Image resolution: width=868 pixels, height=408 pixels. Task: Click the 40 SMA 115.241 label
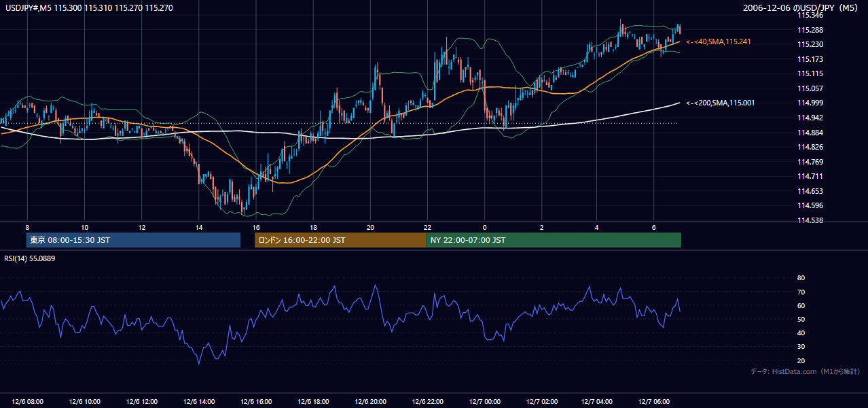click(719, 41)
